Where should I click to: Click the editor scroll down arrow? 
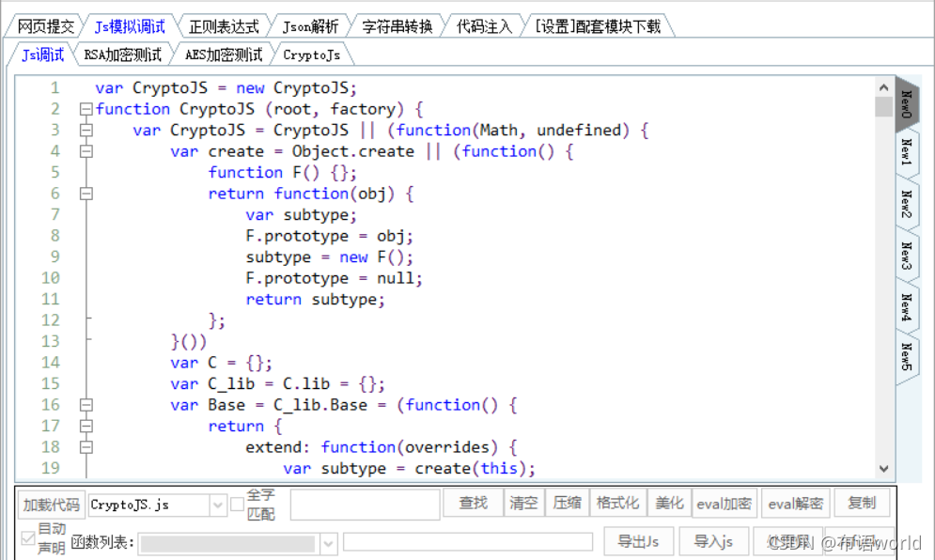click(x=883, y=469)
